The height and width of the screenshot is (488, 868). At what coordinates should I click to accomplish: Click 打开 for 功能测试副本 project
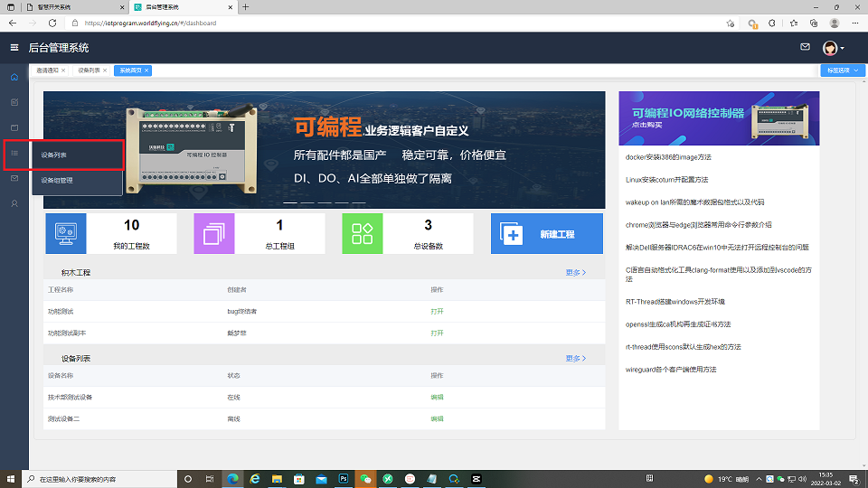point(438,333)
